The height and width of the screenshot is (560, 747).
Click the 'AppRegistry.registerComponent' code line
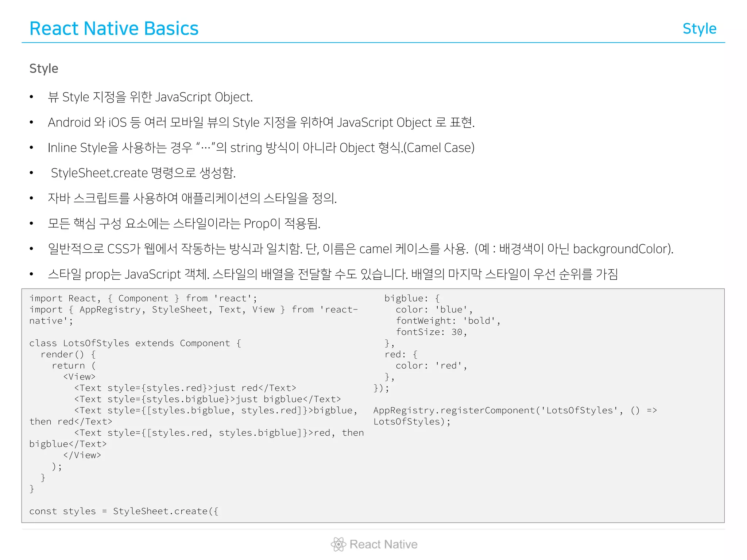point(515,411)
